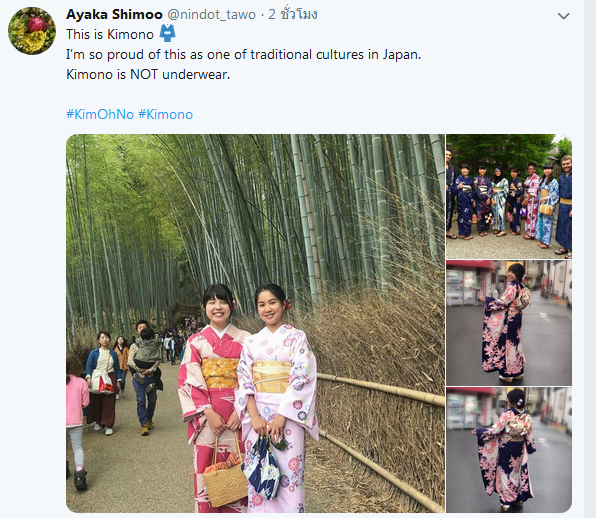Follow the #Kimono hashtag link
The width and height of the screenshot is (596, 518).
tap(165, 114)
